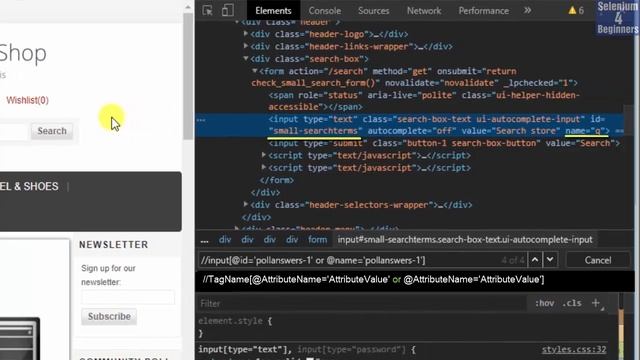Click the breadcrumb ellipsis overflow
Screen dimensions: 640x360
click(204, 240)
